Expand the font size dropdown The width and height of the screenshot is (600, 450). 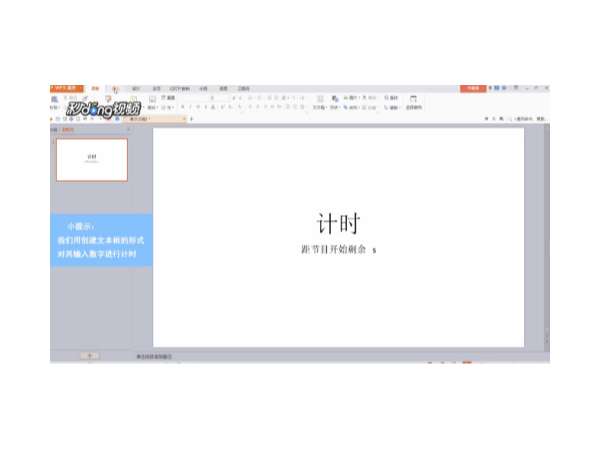click(228, 98)
